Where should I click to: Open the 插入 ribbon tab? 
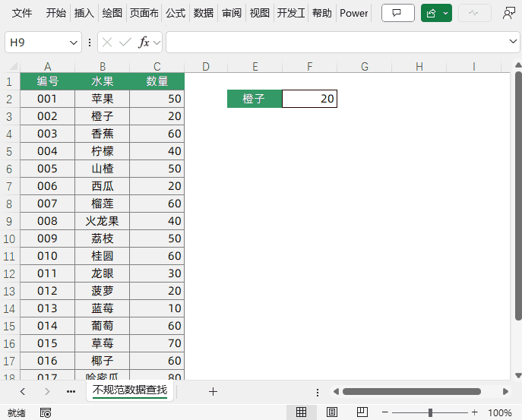tap(84, 13)
